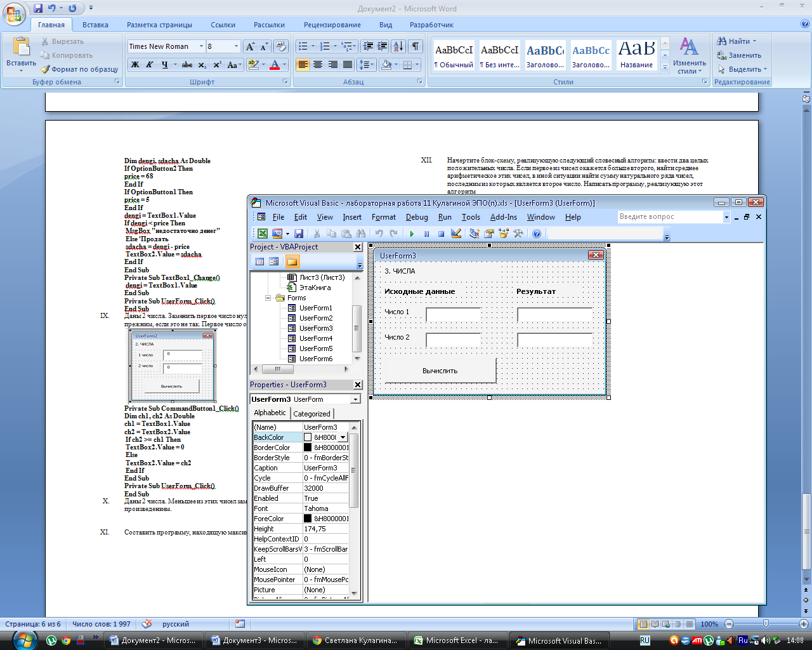Click the View Microsoft Excel icon in VBA toolbar
Viewport: 812px width, 650px height.
[262, 234]
